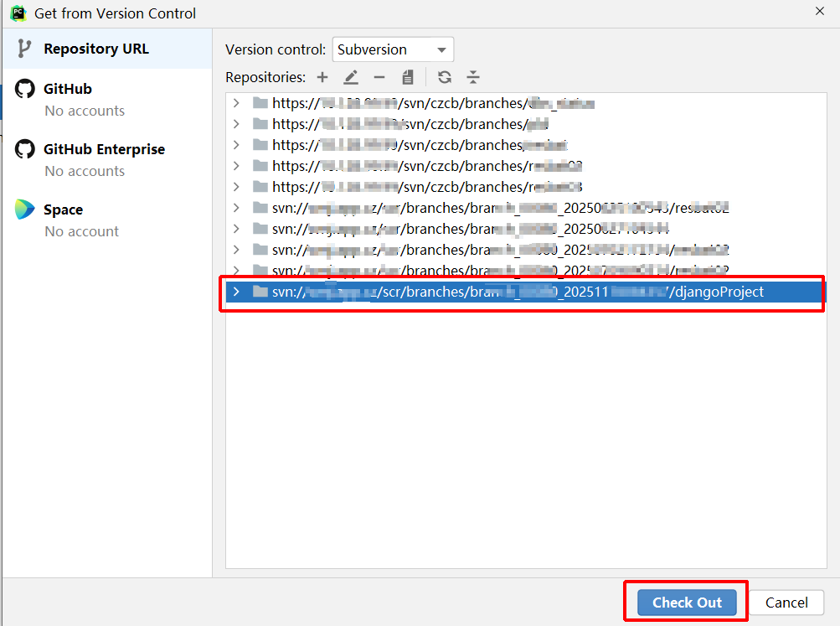
Task: Click the PyCharm icon in the title bar
Action: pos(18,13)
